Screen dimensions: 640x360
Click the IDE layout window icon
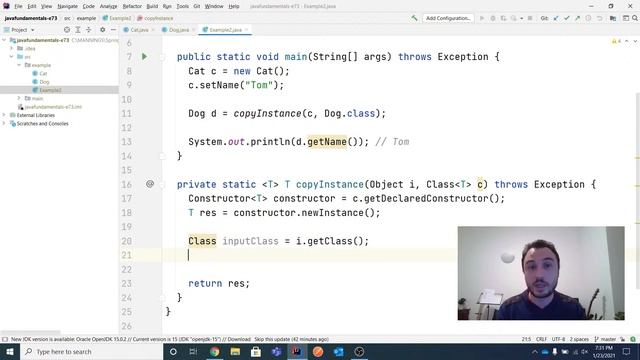tap(626, 18)
